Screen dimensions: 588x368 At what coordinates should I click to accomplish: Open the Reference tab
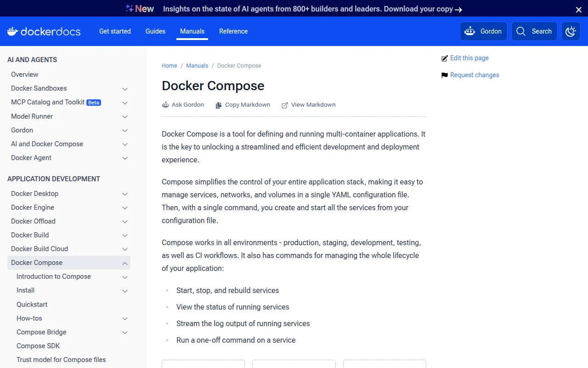[233, 31]
